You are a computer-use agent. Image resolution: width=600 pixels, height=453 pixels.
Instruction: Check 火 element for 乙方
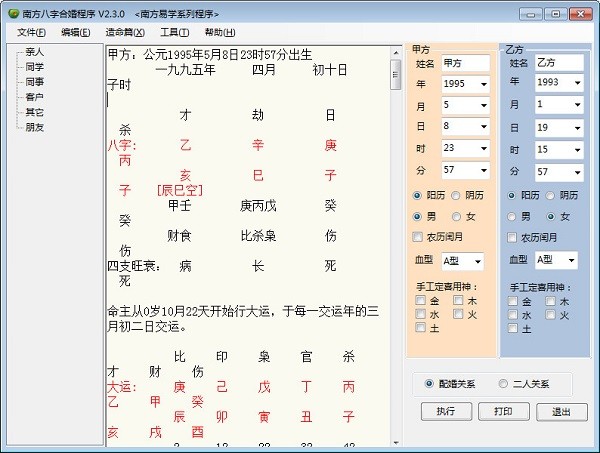point(550,315)
